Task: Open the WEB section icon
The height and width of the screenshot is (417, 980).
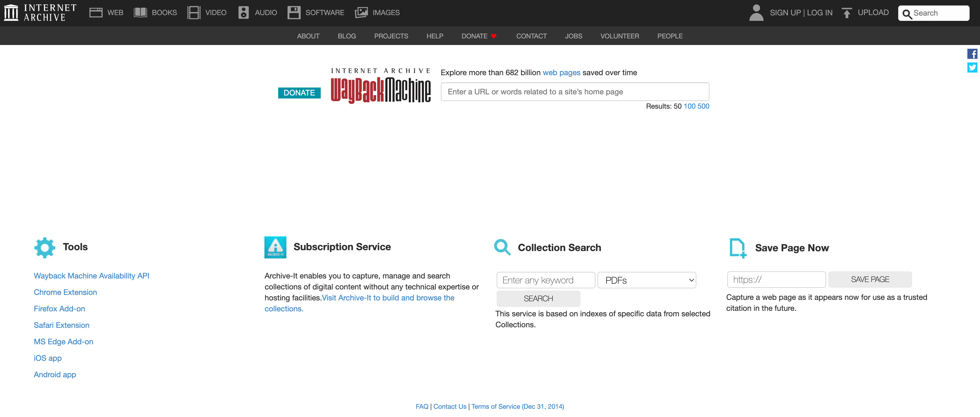Action: click(x=95, y=12)
